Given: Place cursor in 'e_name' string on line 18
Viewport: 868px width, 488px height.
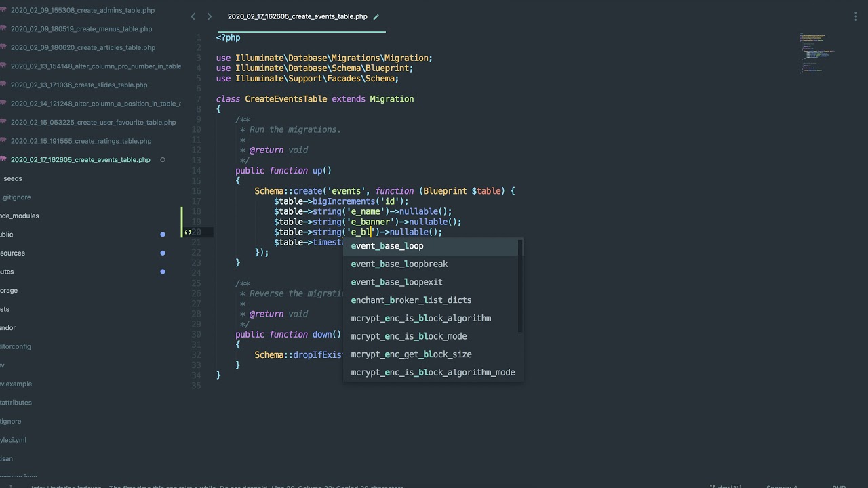Looking at the screenshot, I should [x=366, y=211].
